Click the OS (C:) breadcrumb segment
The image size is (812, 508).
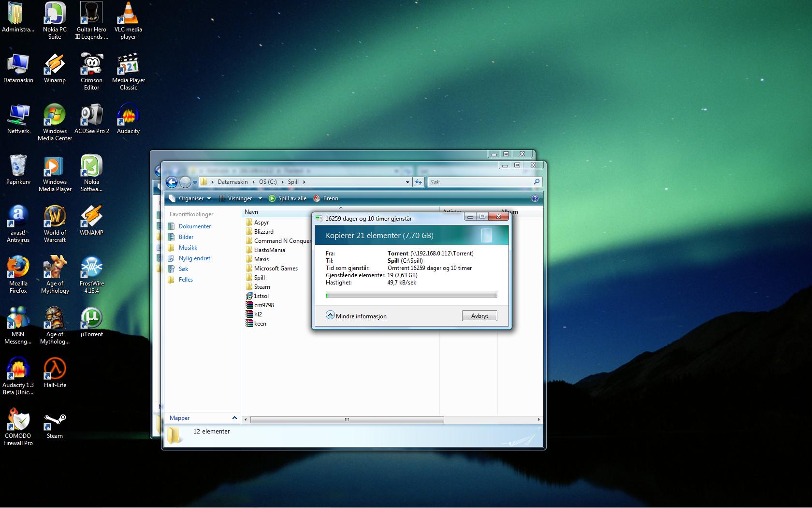click(x=268, y=182)
